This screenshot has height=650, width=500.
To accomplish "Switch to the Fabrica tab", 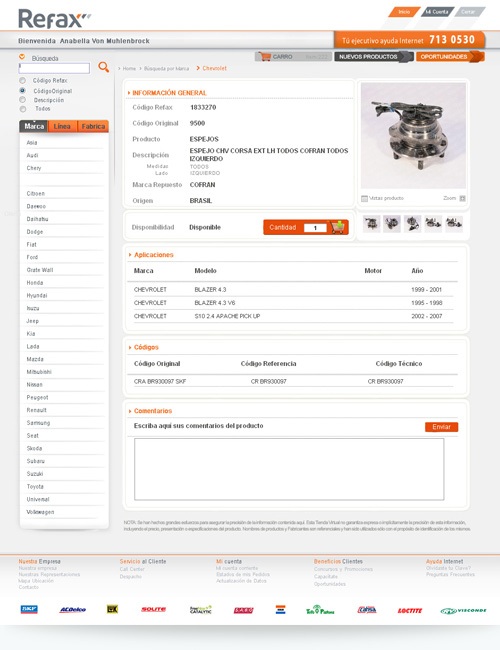I will coord(93,126).
